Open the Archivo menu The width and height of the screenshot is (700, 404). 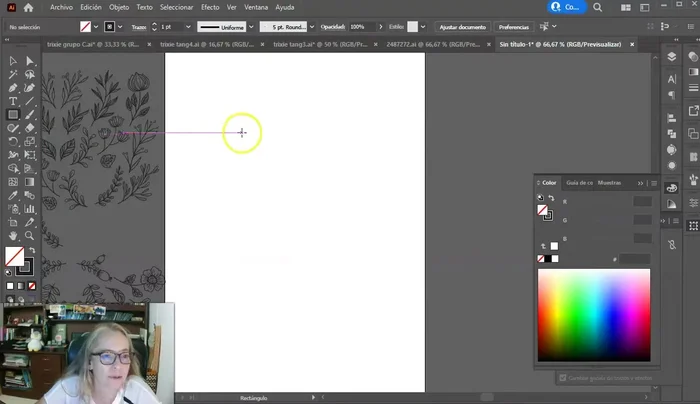[x=62, y=8]
